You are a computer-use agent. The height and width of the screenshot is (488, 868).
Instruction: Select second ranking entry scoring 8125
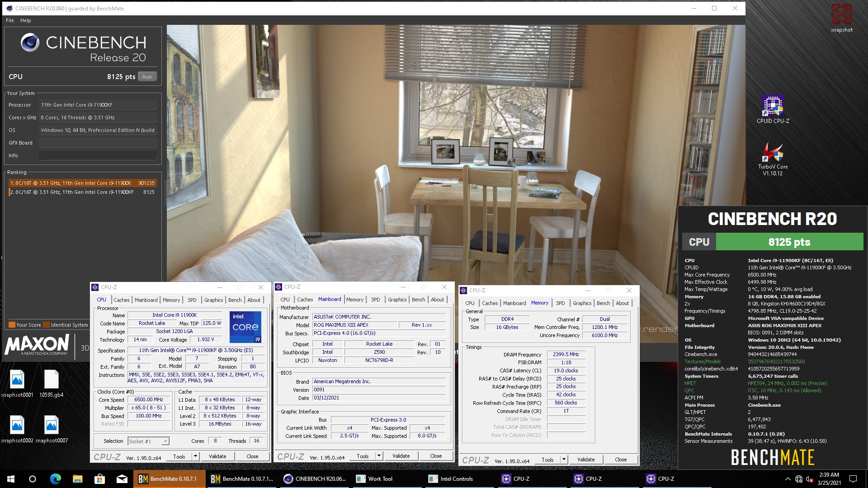pyautogui.click(x=82, y=192)
